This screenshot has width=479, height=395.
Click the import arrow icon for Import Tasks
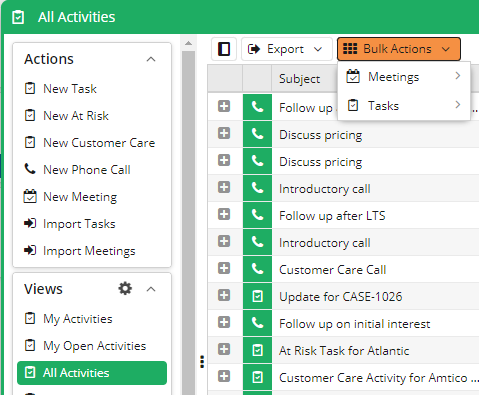[x=30, y=223]
